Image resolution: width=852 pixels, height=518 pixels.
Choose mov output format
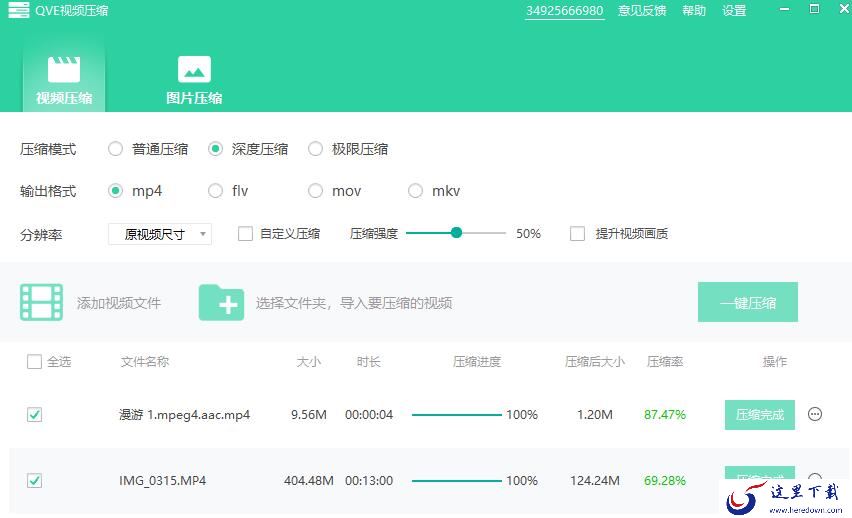click(315, 191)
